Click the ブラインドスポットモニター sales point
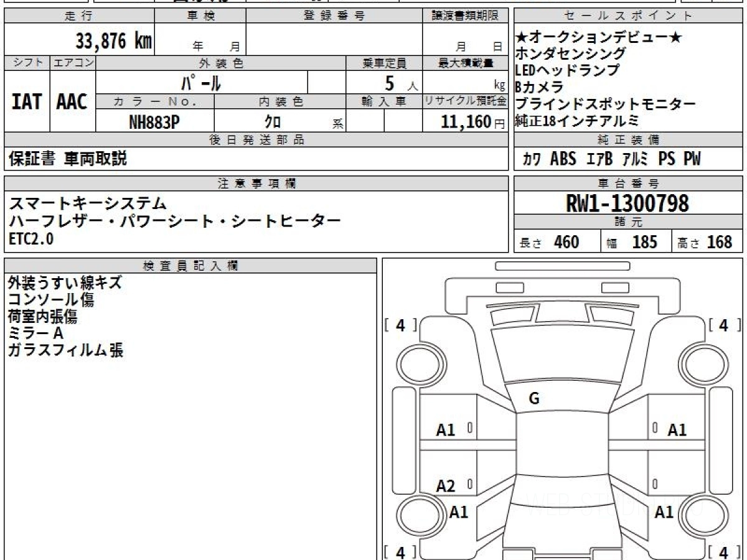The height and width of the screenshot is (560, 747). (605, 104)
